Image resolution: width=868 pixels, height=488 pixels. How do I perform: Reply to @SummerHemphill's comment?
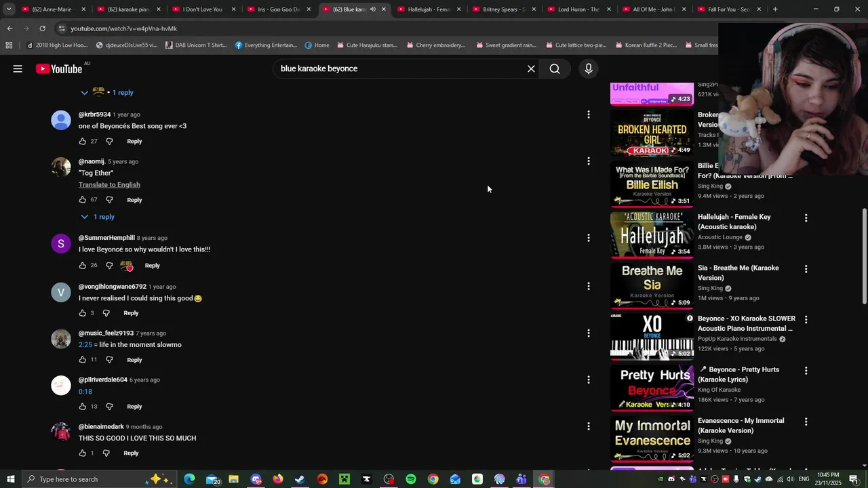pyautogui.click(x=152, y=265)
